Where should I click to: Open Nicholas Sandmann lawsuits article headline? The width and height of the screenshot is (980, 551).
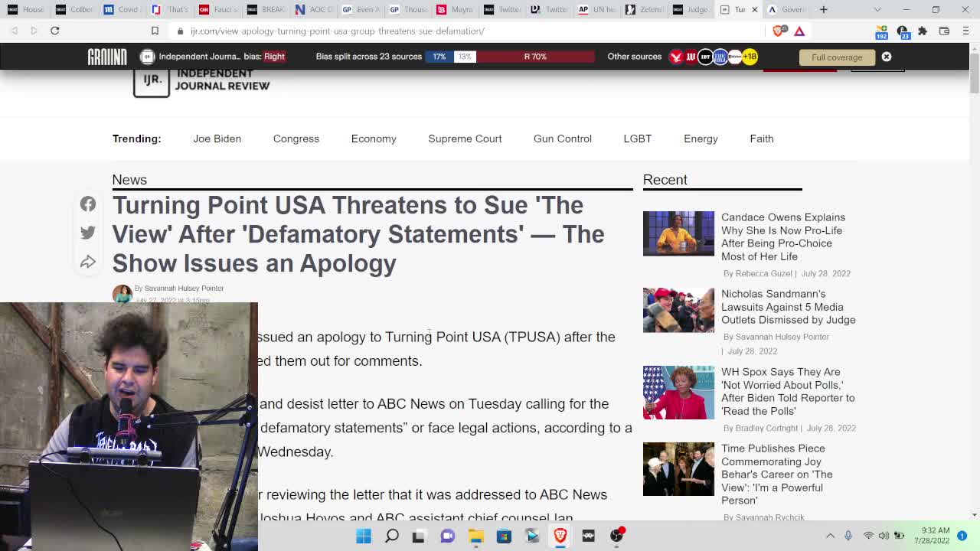[x=788, y=307]
